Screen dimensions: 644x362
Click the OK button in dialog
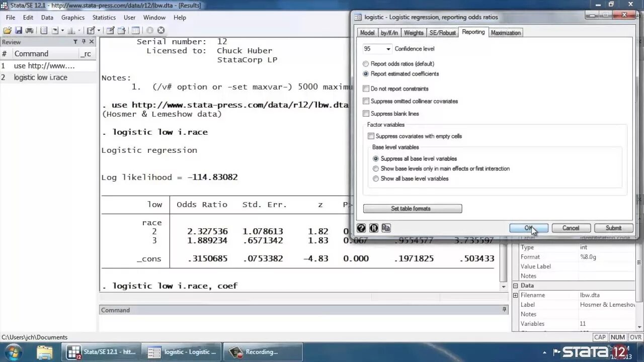[x=529, y=228]
